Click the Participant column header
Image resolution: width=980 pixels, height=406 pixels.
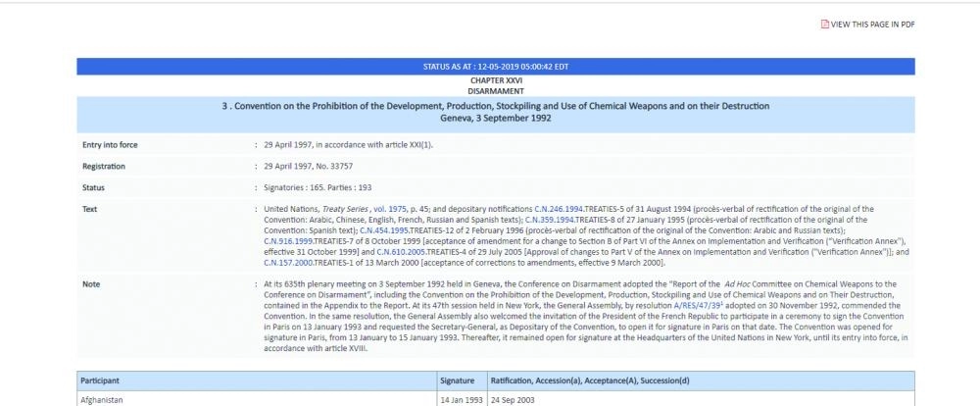click(100, 379)
